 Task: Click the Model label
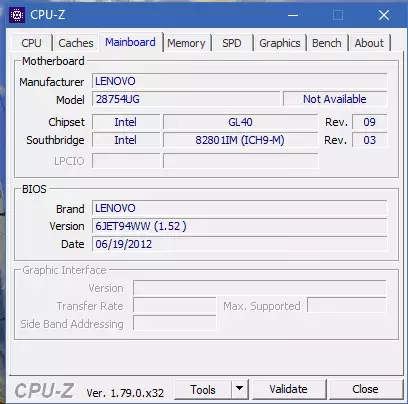point(70,100)
